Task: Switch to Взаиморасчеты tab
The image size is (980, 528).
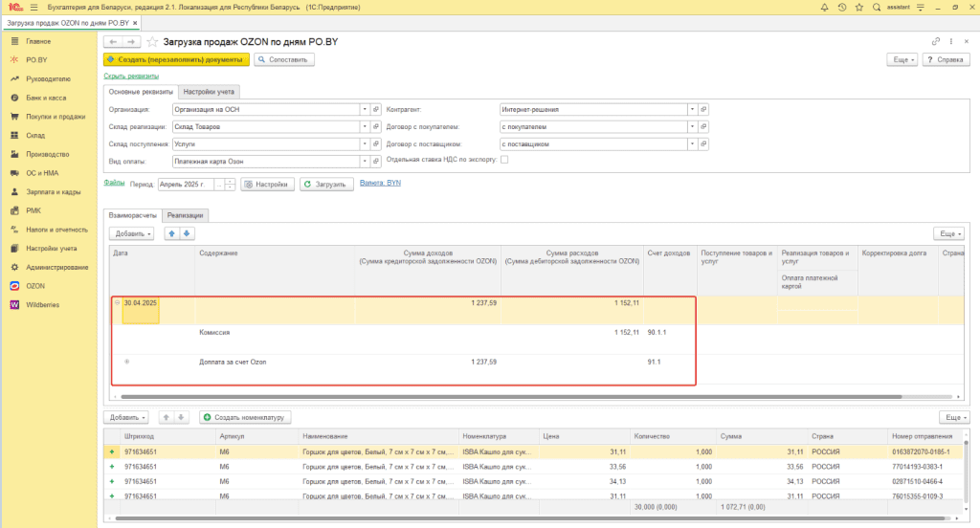Action: (x=132, y=215)
